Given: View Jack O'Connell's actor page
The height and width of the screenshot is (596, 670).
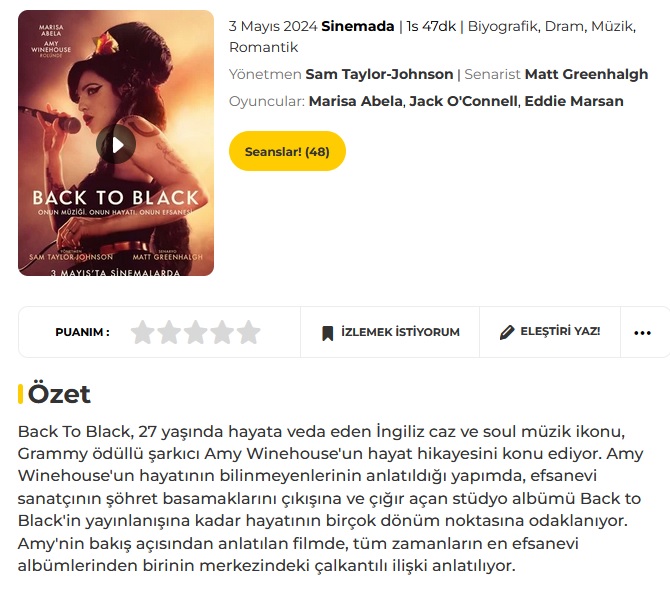Looking at the screenshot, I should (x=463, y=101).
